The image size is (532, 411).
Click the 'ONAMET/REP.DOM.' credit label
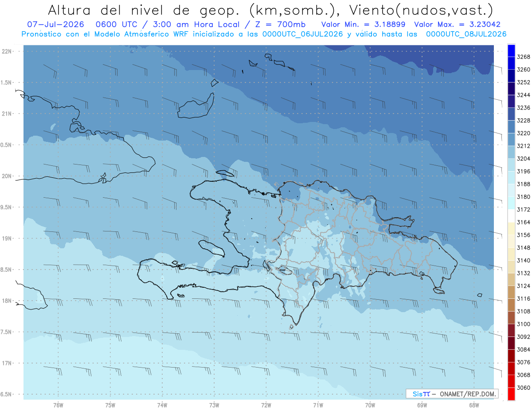tap(467, 394)
